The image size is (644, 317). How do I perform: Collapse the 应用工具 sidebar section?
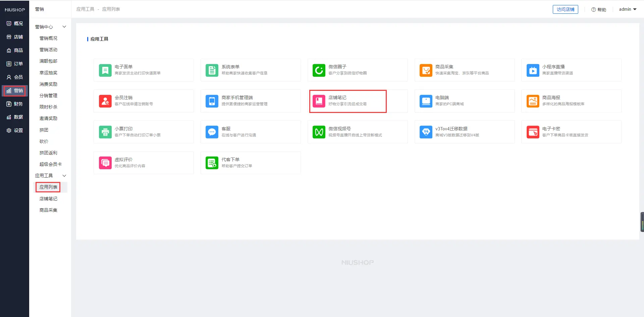(x=64, y=176)
